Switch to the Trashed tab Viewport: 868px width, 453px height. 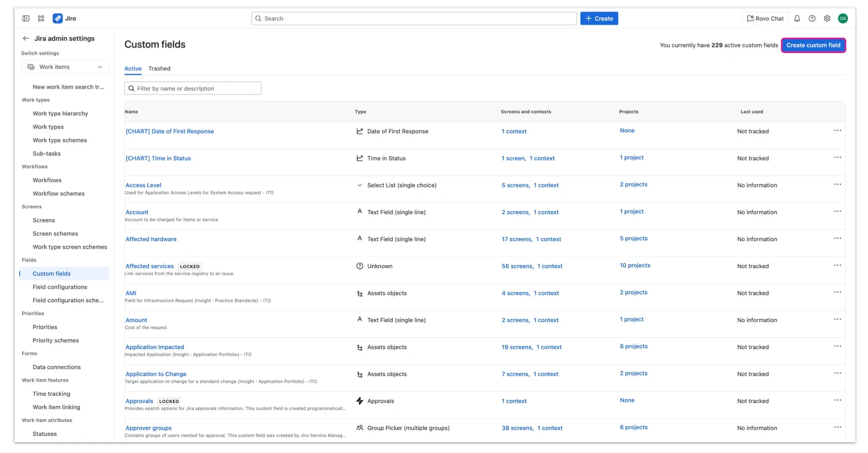tap(159, 68)
